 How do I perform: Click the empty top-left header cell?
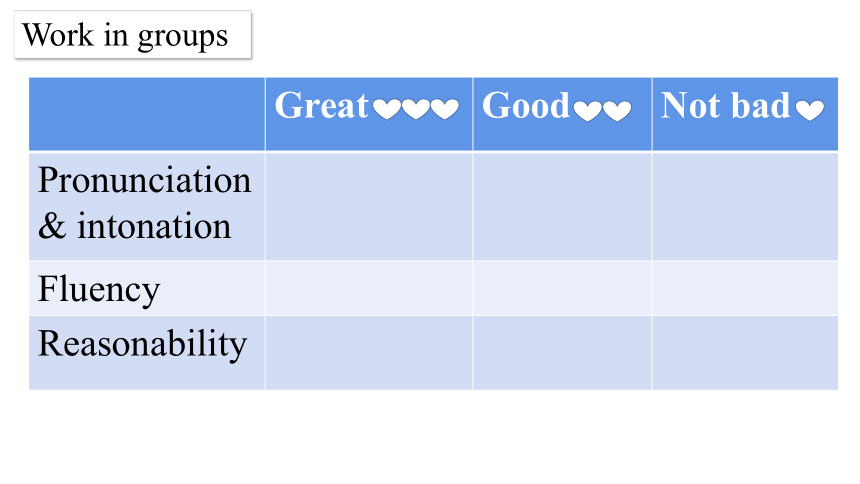click(147, 114)
